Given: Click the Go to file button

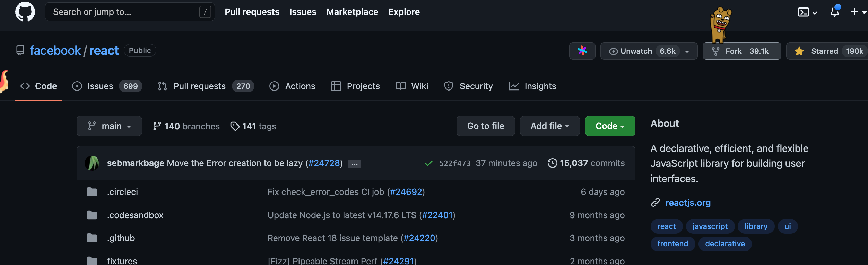Looking at the screenshot, I should pos(485,126).
